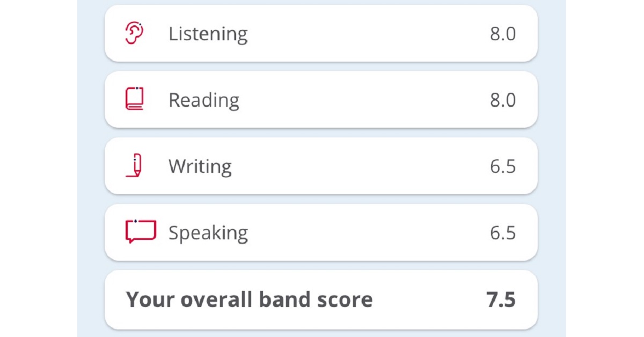
Task: Click blank space in the overall band score card
Action: click(x=429, y=299)
